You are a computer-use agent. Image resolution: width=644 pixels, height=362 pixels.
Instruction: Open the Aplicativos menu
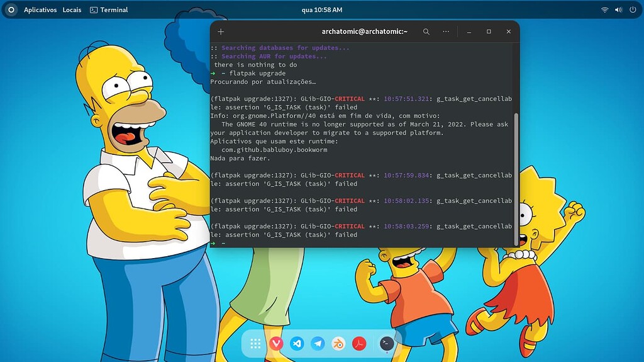(40, 10)
